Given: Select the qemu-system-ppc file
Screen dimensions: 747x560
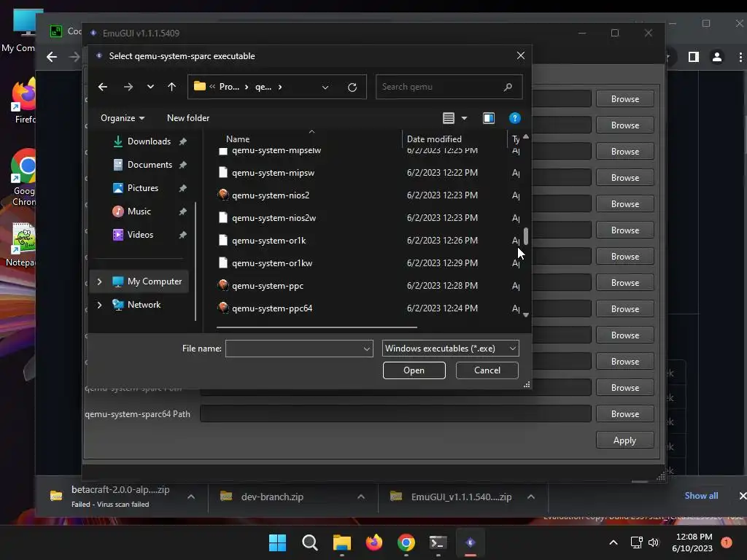Looking at the screenshot, I should 268,286.
